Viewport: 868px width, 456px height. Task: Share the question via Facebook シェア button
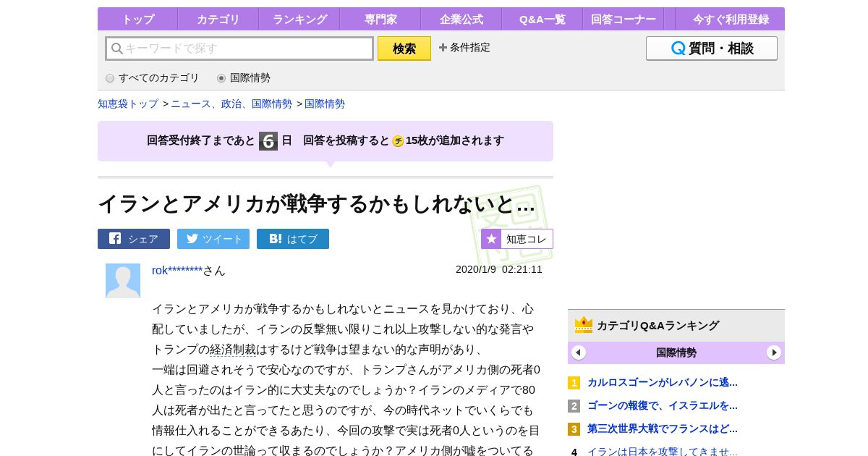134,239
